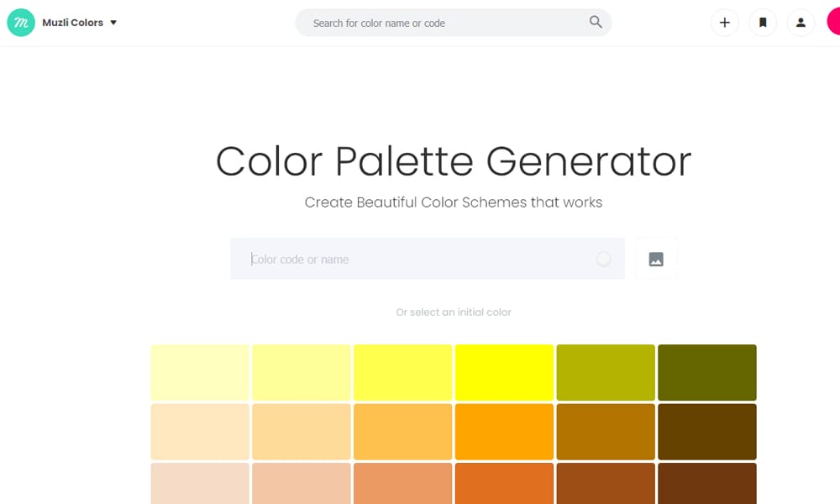This screenshot has width=840, height=504.
Task: Click the 'Or select an initial color' label
Action: pyautogui.click(x=454, y=312)
